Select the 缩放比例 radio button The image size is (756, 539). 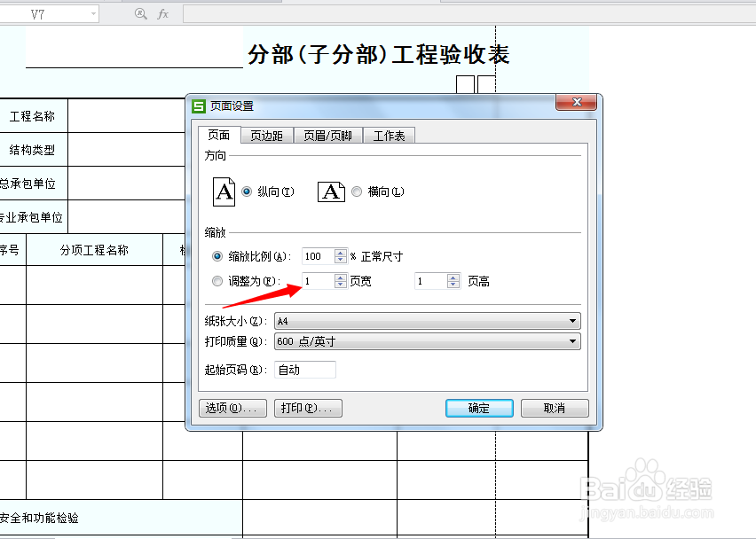point(217,255)
